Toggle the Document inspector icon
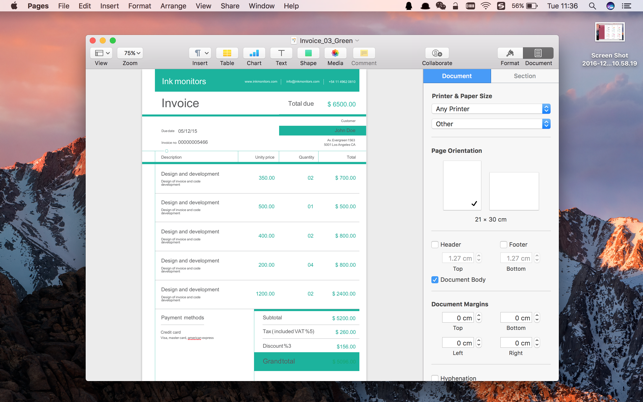 click(x=538, y=53)
